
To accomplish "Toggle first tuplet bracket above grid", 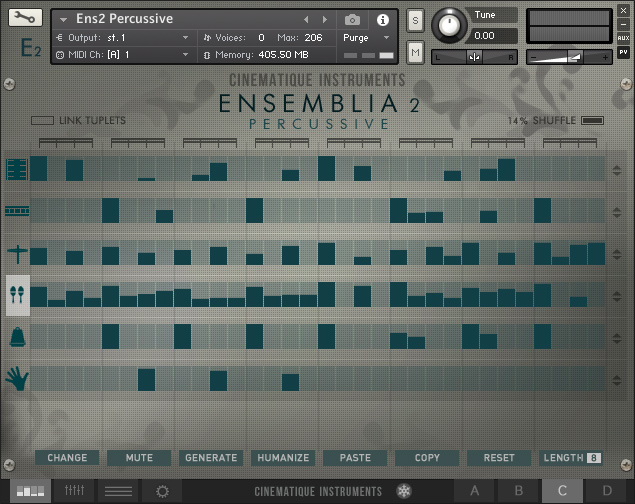I will coord(66,142).
